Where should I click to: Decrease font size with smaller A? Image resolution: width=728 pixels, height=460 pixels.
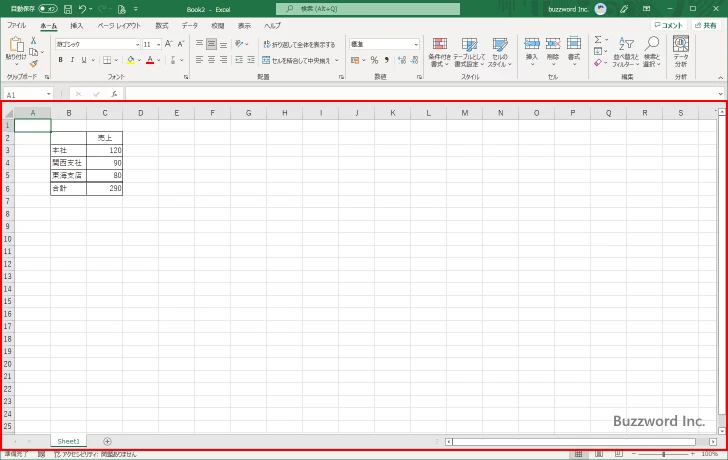tap(181, 44)
